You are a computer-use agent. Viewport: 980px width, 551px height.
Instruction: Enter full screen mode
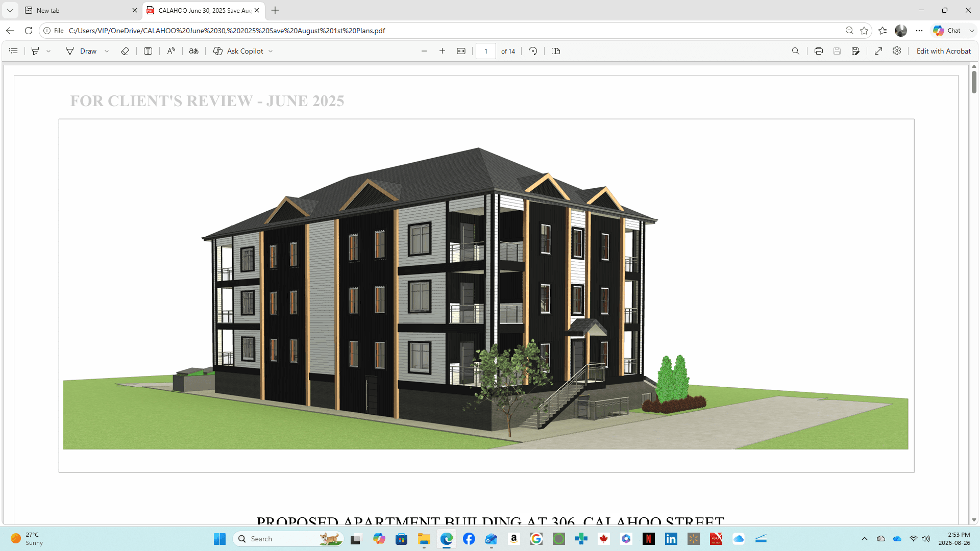point(878,51)
